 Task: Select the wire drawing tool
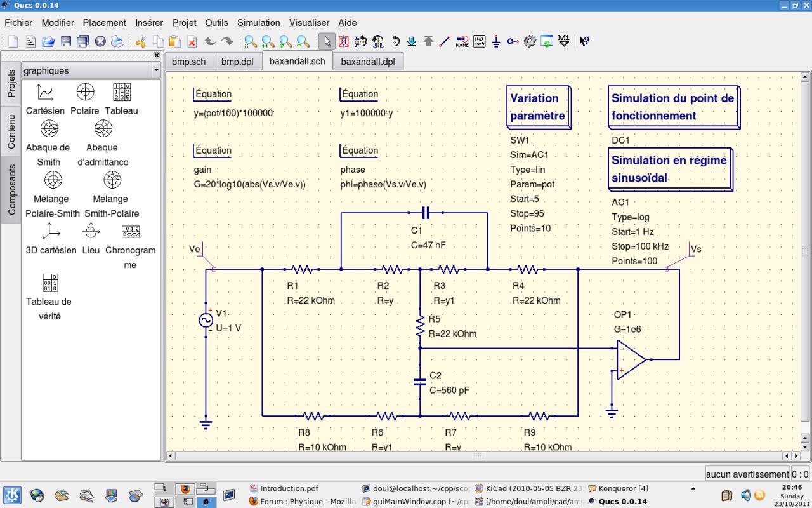pyautogui.click(x=445, y=41)
